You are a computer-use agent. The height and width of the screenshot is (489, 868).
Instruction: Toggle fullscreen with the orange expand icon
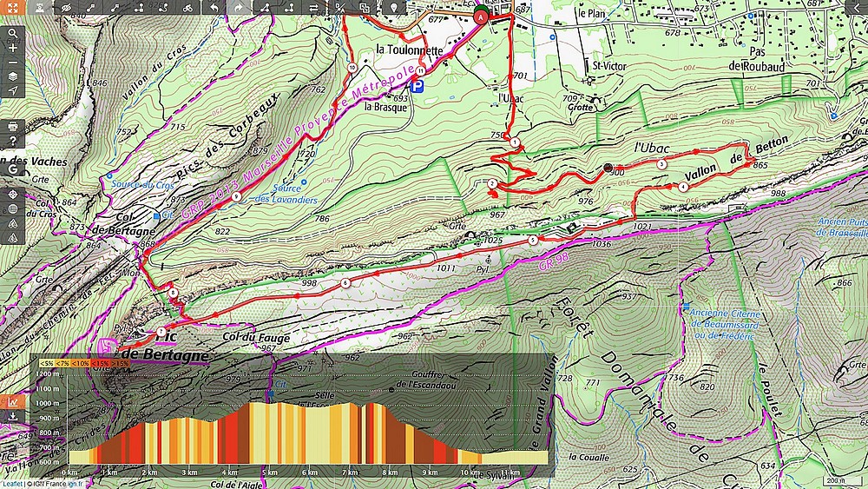12,7
